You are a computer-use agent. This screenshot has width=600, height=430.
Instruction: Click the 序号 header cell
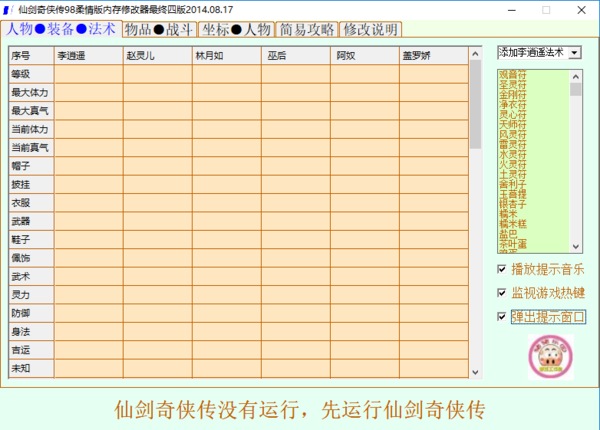click(x=31, y=56)
